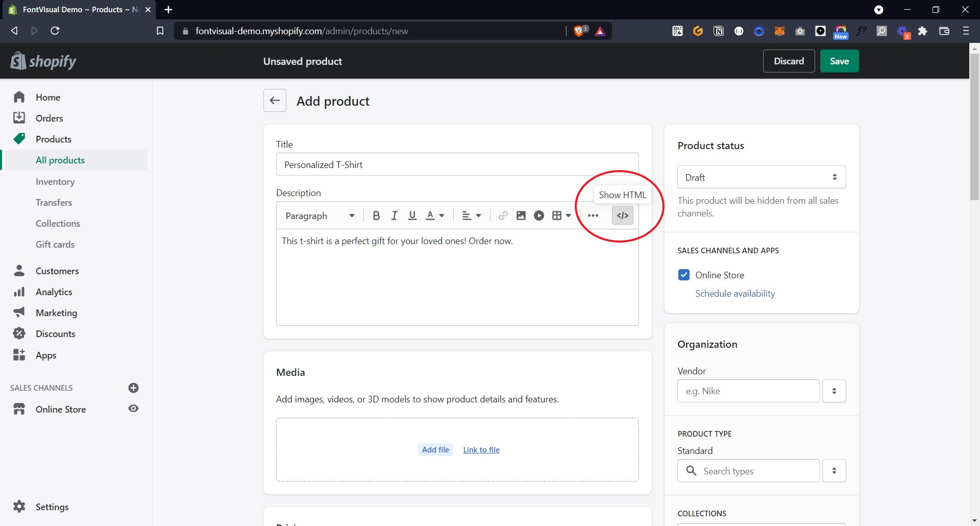Open more options ellipsis in editor toolbar

593,216
